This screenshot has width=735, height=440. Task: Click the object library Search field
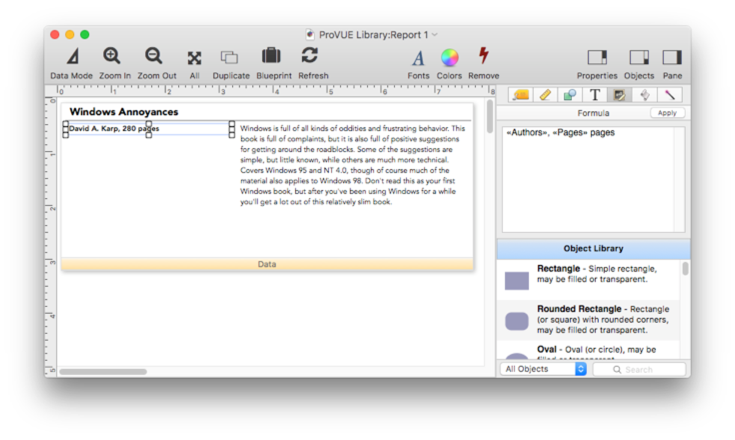click(639, 369)
